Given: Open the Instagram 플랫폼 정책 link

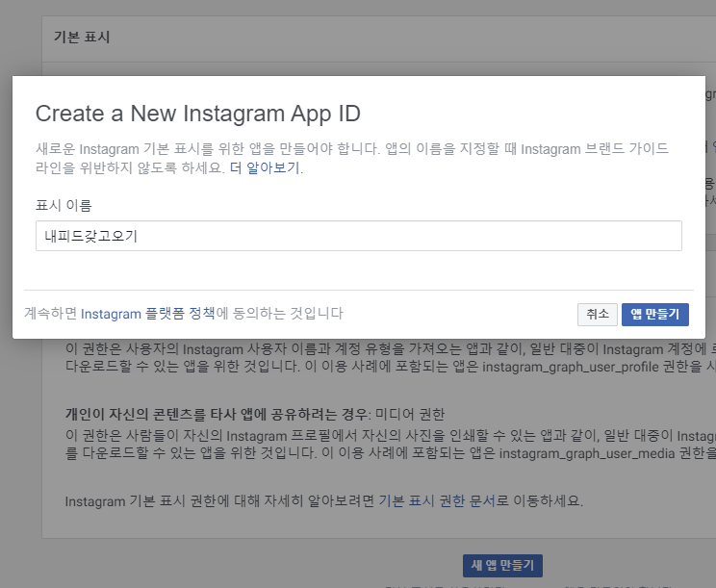Looking at the screenshot, I should click(148, 314).
